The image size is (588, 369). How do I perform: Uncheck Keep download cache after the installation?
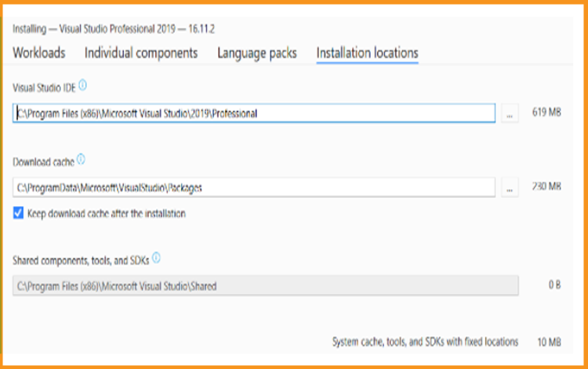tap(18, 213)
